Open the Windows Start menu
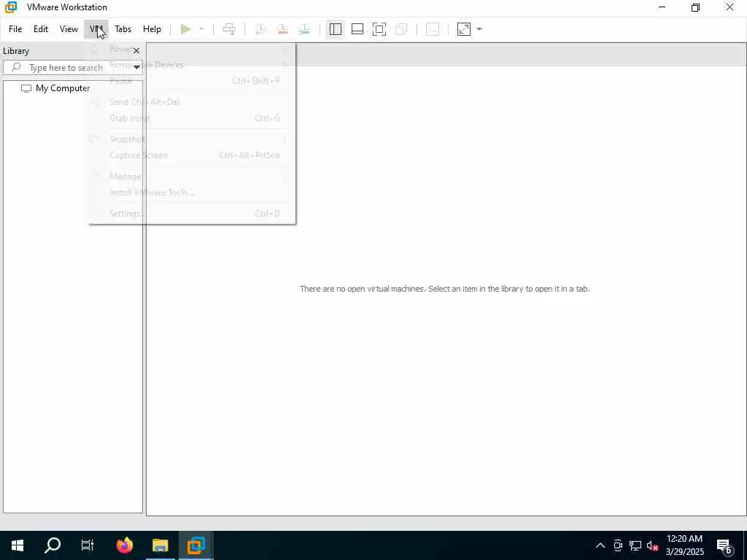This screenshot has height=560, width=747. (18, 545)
